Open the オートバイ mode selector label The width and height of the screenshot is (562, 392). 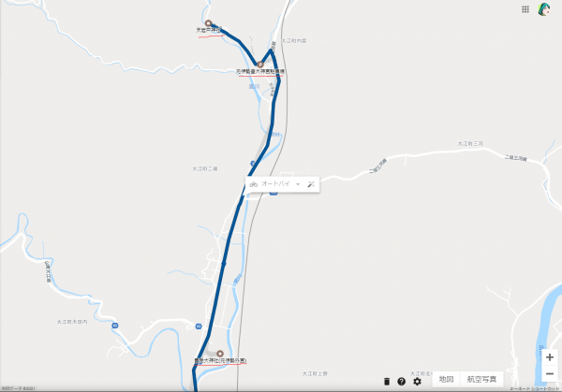[275, 184]
